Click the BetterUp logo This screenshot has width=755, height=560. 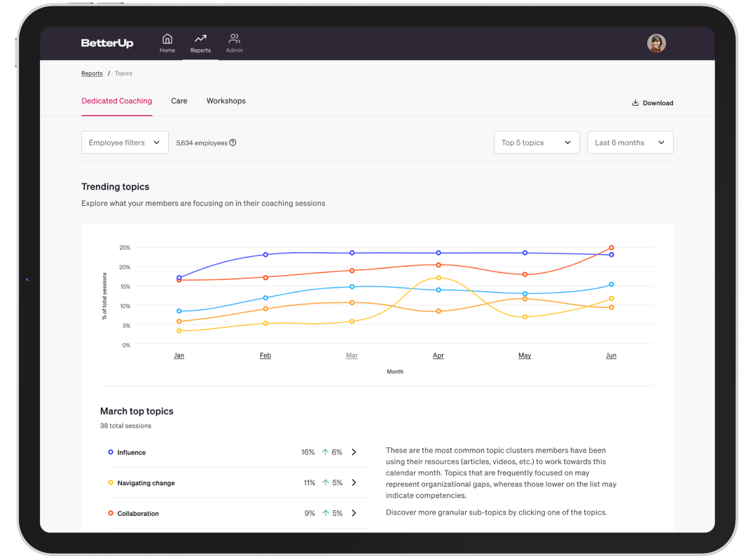point(107,43)
